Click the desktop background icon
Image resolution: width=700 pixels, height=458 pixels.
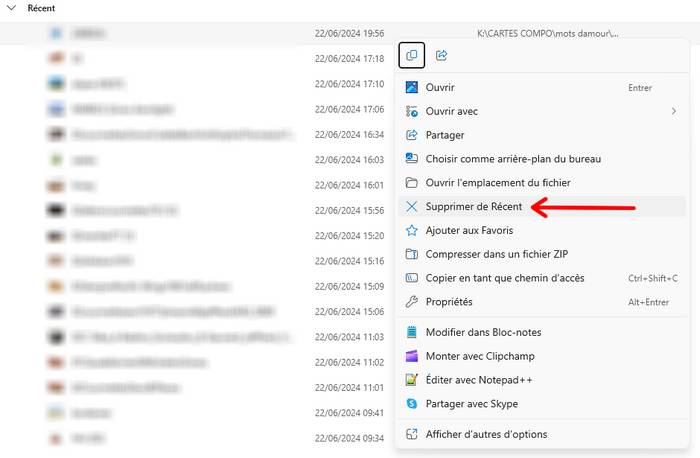(x=412, y=158)
